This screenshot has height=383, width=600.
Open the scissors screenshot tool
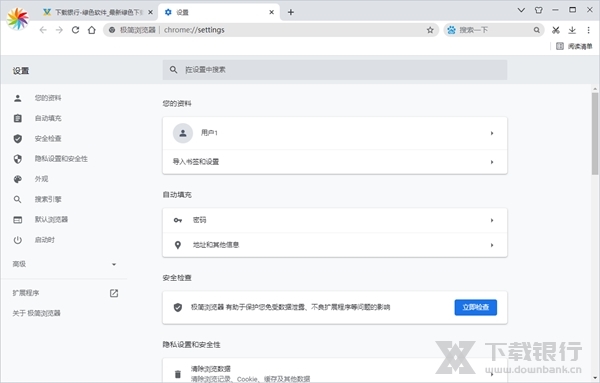(x=556, y=30)
